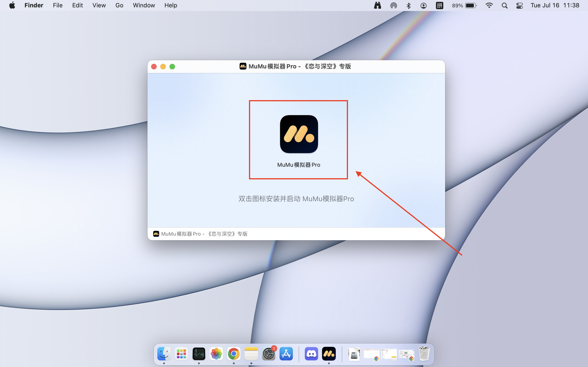Expand battery 89% status menu

point(464,5)
